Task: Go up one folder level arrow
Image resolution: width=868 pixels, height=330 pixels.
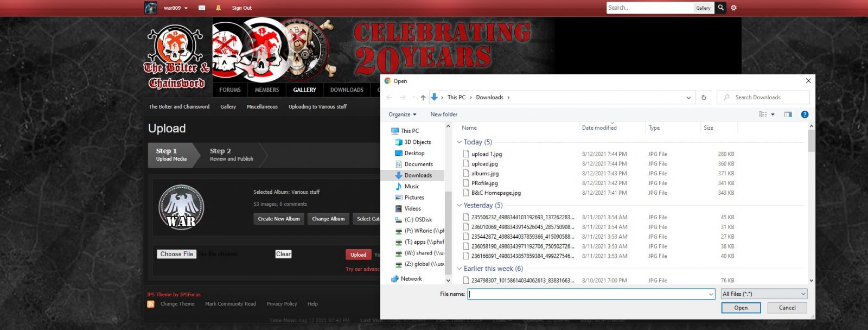Action: point(423,98)
